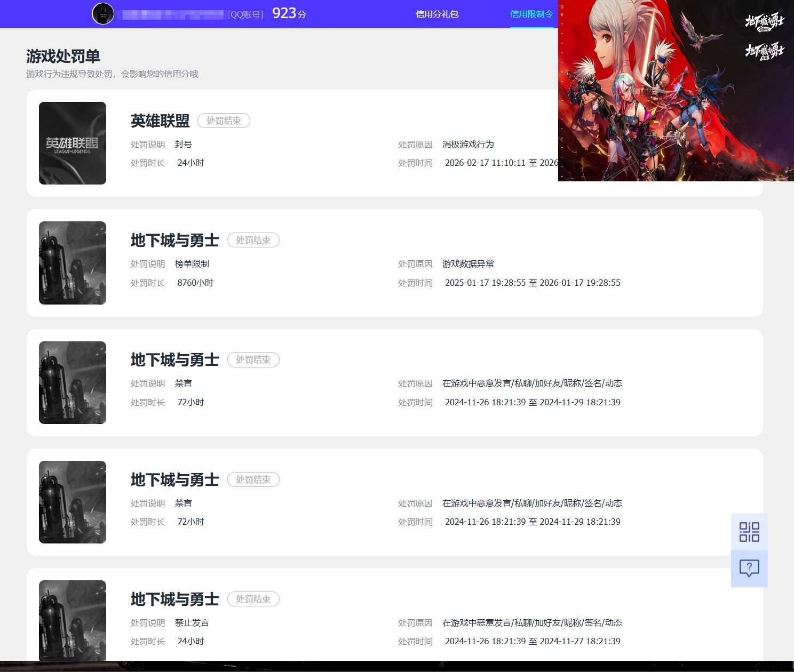The height and width of the screenshot is (672, 794).
Task: Click the 8760小时 penalty duration
Action: click(x=195, y=283)
